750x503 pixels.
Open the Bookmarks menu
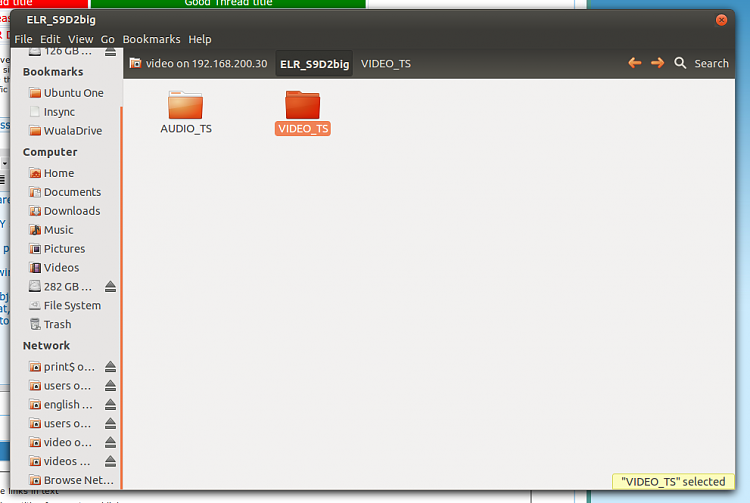pos(152,39)
